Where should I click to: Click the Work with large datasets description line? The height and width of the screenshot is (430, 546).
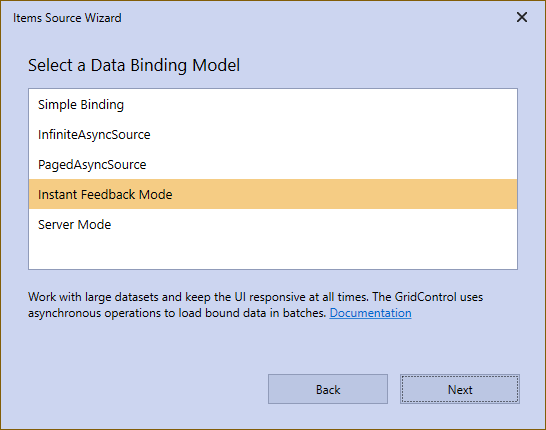click(256, 297)
